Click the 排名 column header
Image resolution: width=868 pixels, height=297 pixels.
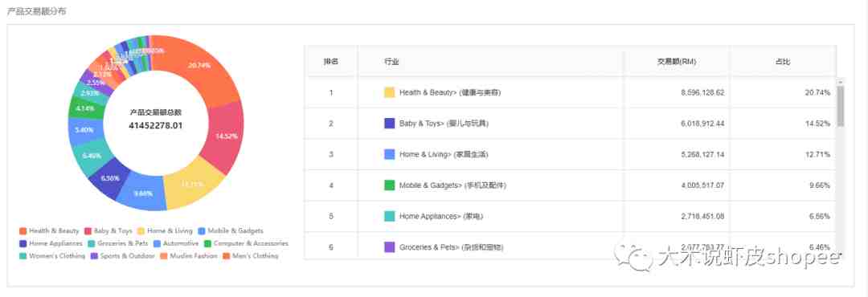[331, 61]
